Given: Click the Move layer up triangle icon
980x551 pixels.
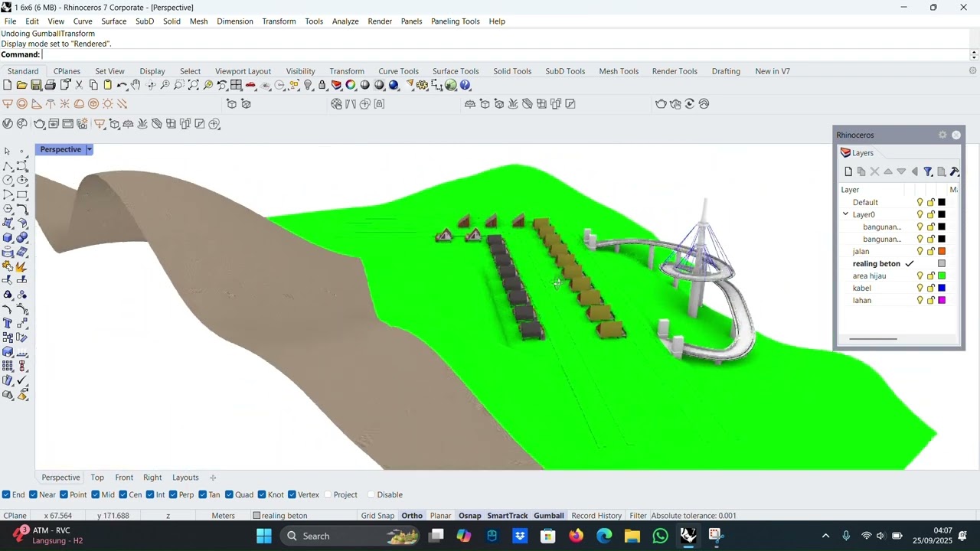Looking at the screenshot, I should 888,171.
